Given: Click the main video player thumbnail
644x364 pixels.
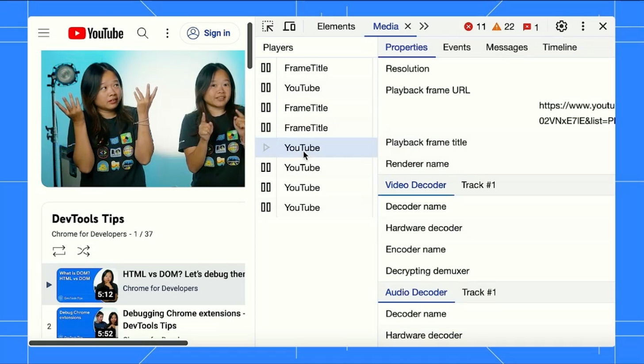Looking at the screenshot, I should 143,119.
